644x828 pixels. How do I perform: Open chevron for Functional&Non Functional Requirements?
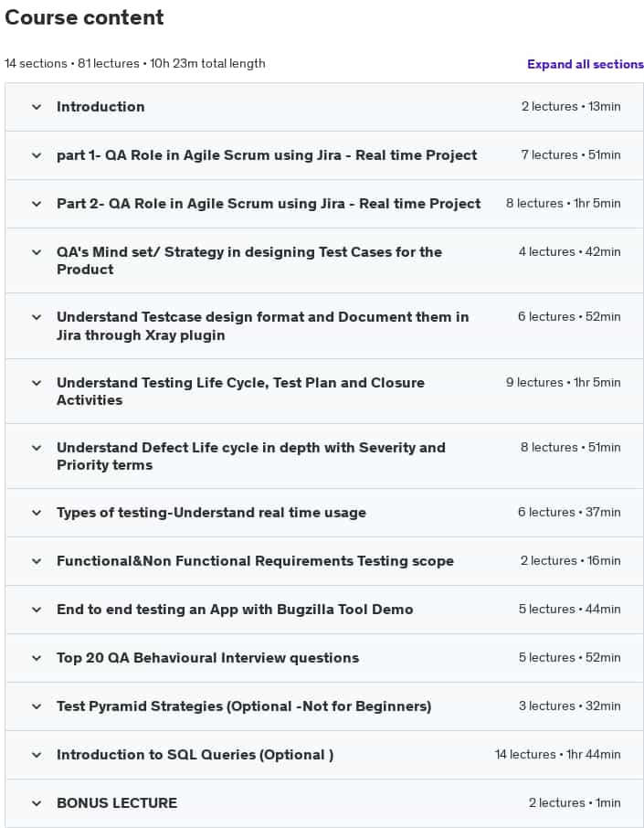tap(37, 561)
